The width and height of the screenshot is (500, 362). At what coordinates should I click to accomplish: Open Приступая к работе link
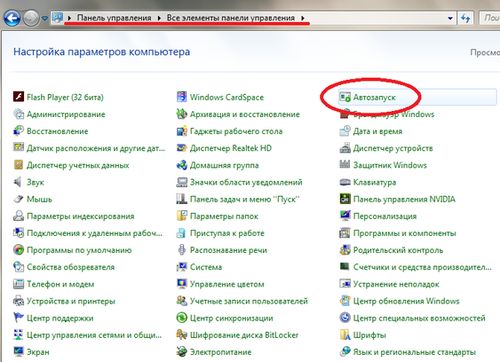(x=227, y=233)
